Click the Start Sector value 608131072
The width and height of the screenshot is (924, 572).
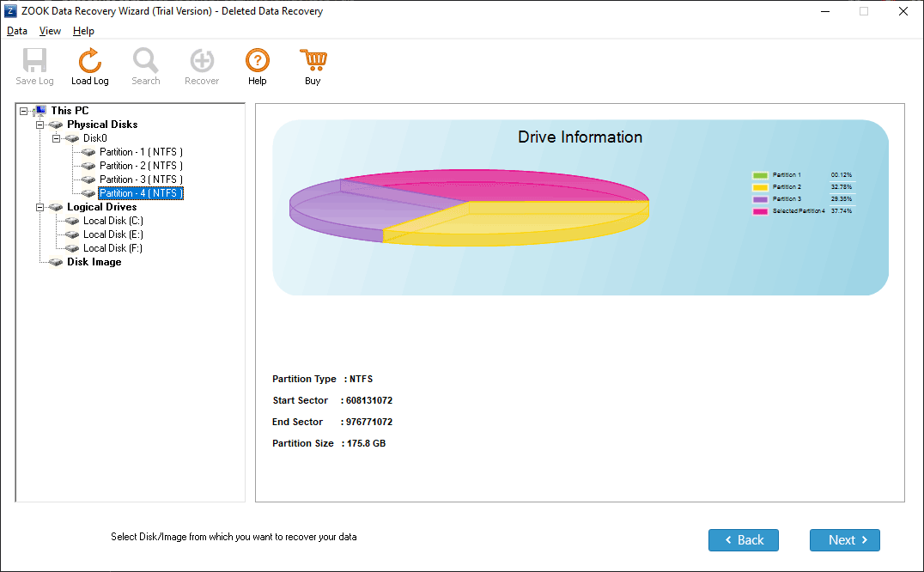tap(369, 400)
